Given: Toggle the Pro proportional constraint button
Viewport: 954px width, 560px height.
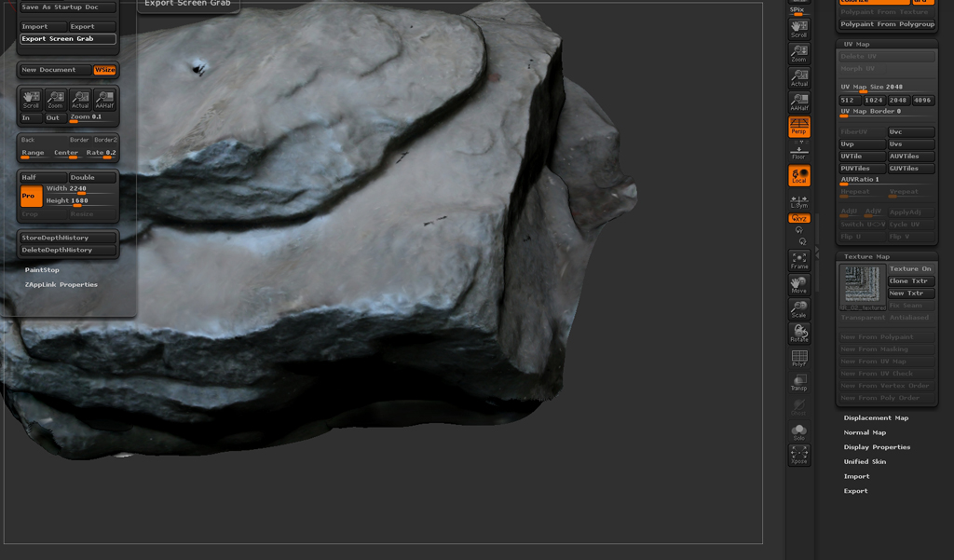Looking at the screenshot, I should click(x=31, y=196).
